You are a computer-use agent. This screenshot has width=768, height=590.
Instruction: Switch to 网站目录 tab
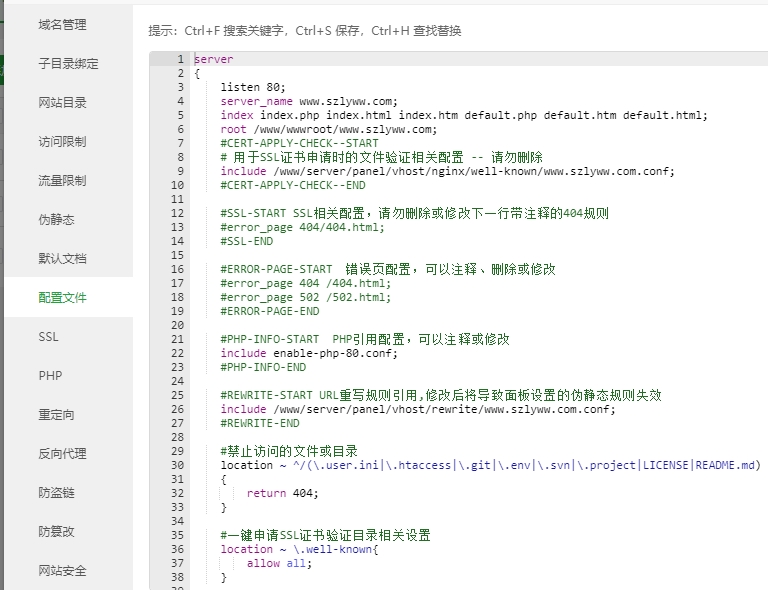point(63,102)
